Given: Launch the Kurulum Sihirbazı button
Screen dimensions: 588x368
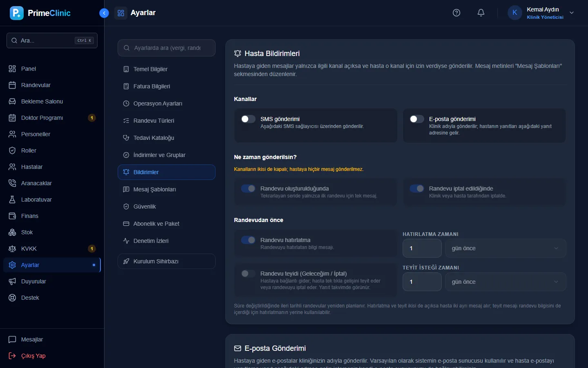Looking at the screenshot, I should coord(167,261).
